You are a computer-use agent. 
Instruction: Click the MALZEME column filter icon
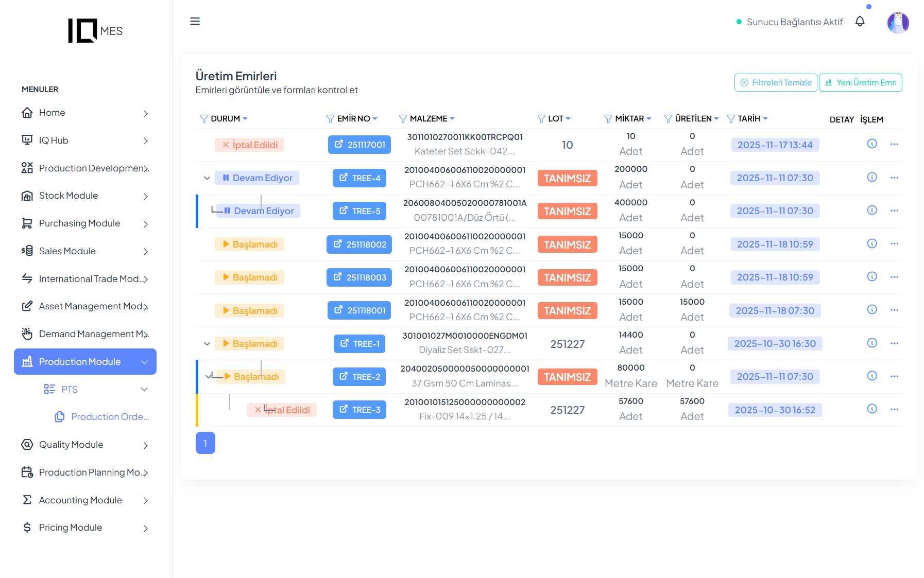coord(403,119)
